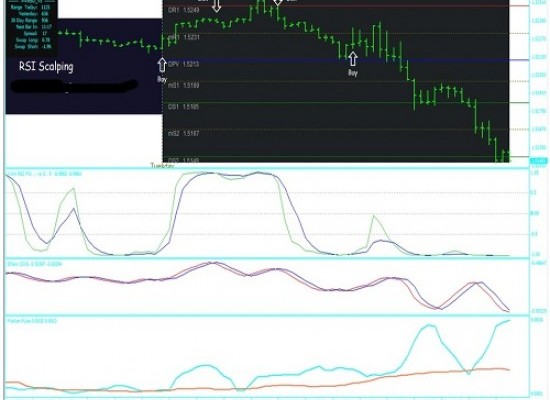Click the blacked-out bar under RSI Scalping
550x400 pixels.
(74, 86)
